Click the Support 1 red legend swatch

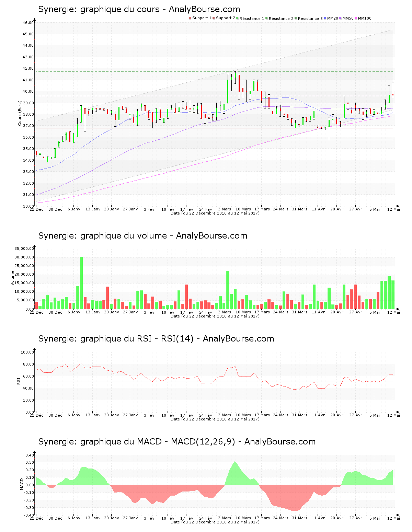(190, 18)
